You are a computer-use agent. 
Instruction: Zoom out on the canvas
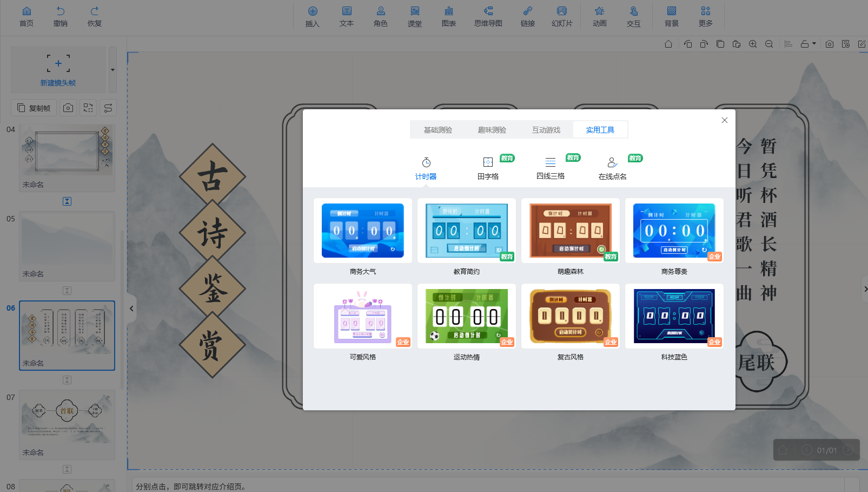pos(769,44)
